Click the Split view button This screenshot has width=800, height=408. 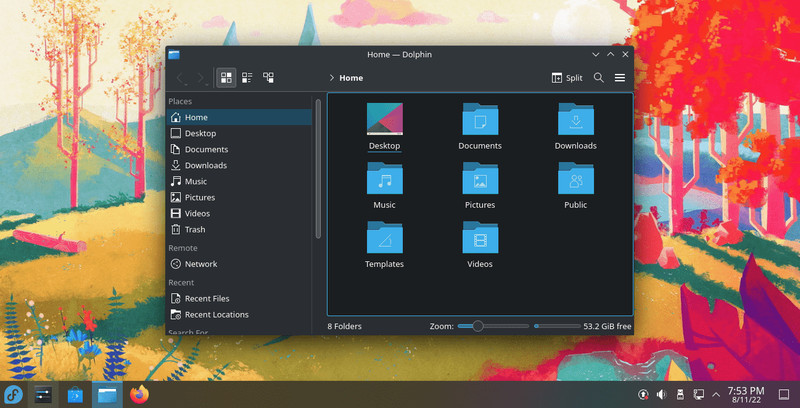click(x=567, y=78)
